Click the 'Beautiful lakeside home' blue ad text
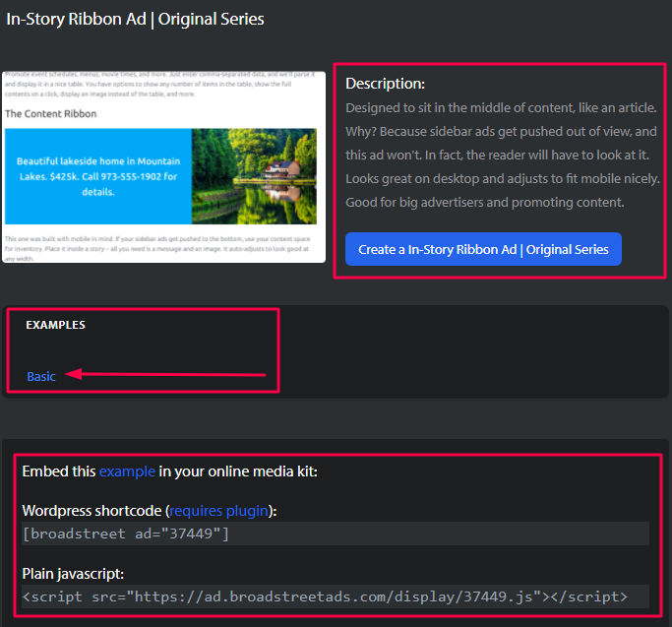This screenshot has height=627, width=672. tap(98, 176)
